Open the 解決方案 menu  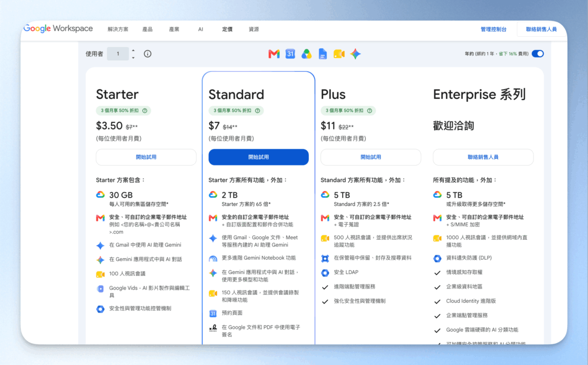[118, 29]
